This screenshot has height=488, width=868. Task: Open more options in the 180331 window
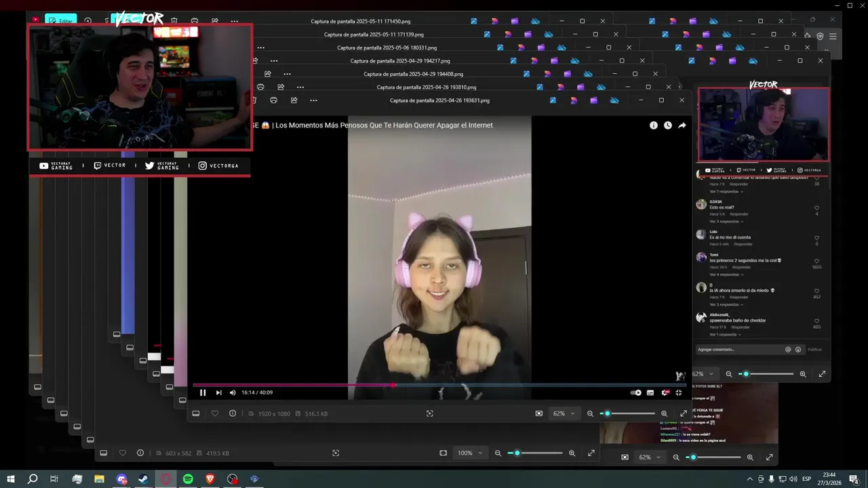[261, 47]
